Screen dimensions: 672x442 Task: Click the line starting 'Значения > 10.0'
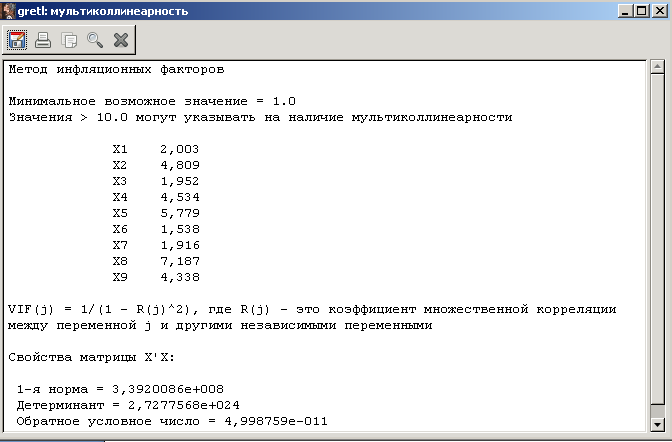click(261, 117)
